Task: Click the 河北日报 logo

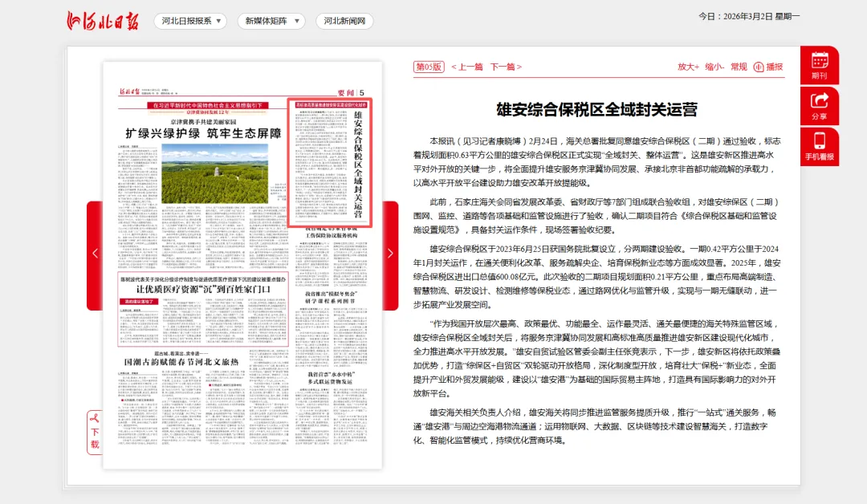Action: [x=102, y=20]
